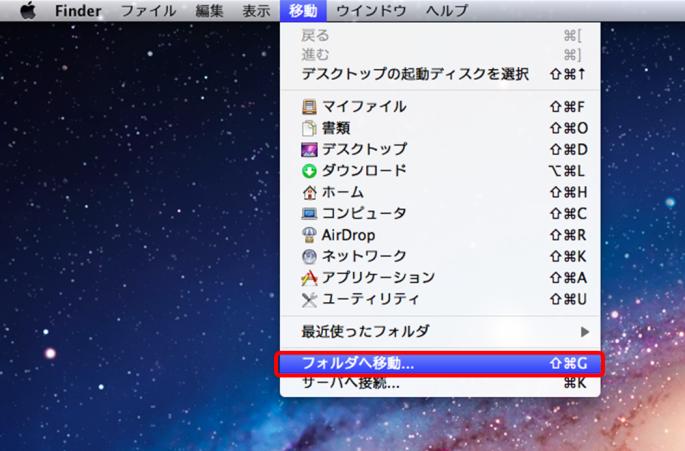
Task: Open the 編集 menu in menu bar
Action: [x=209, y=11]
